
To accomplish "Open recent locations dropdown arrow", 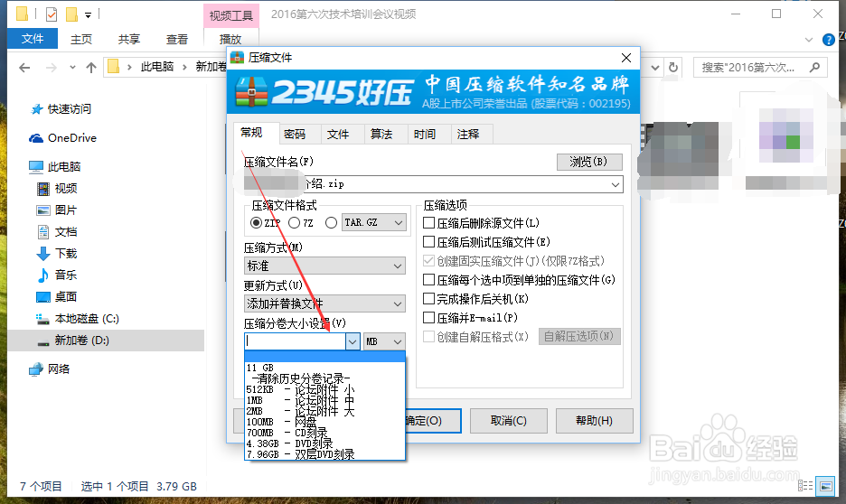I will point(72,68).
